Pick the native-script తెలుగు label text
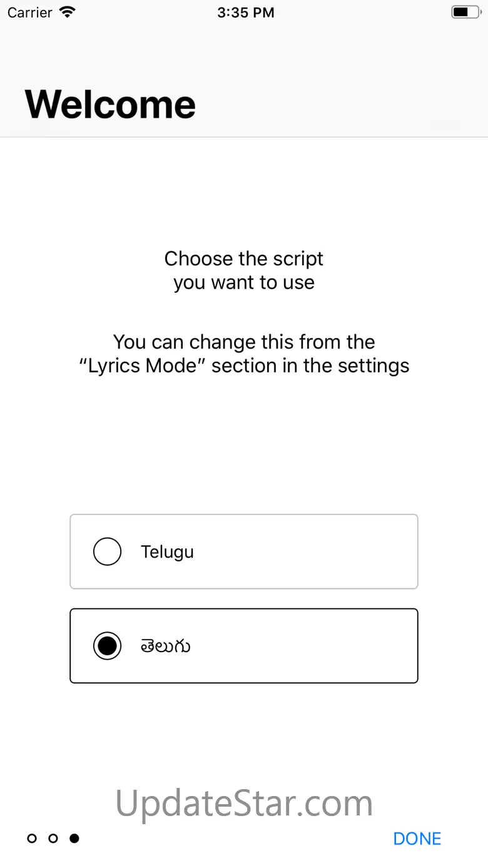Screen dimensions: 488x868 pyautogui.click(x=166, y=646)
